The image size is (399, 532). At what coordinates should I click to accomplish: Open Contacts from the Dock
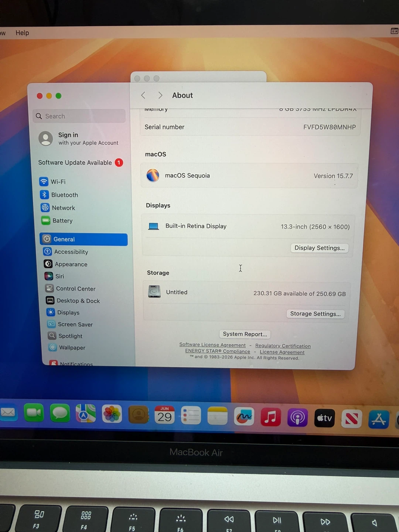click(x=139, y=415)
